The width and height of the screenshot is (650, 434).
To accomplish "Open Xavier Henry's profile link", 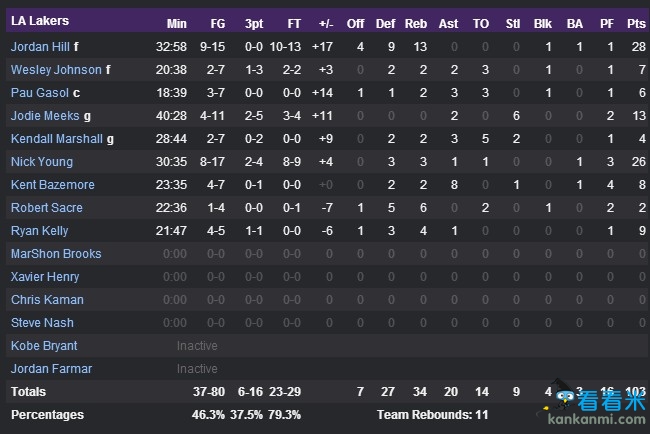I will [x=45, y=276].
